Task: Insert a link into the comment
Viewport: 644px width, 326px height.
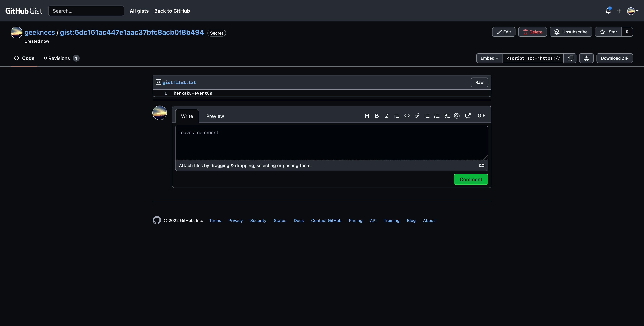Action: click(416, 116)
